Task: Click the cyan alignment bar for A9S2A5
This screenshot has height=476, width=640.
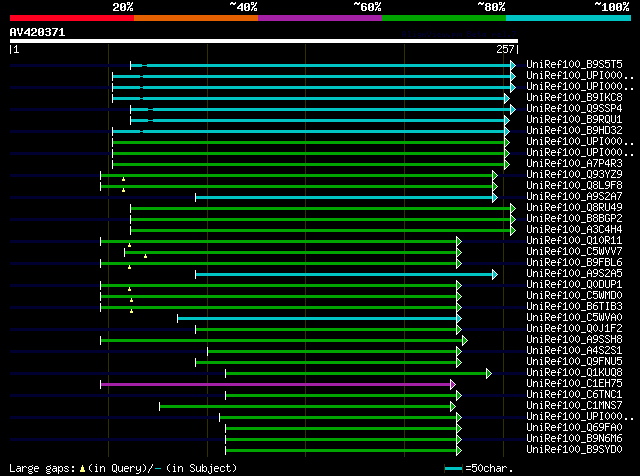Action: coord(344,274)
